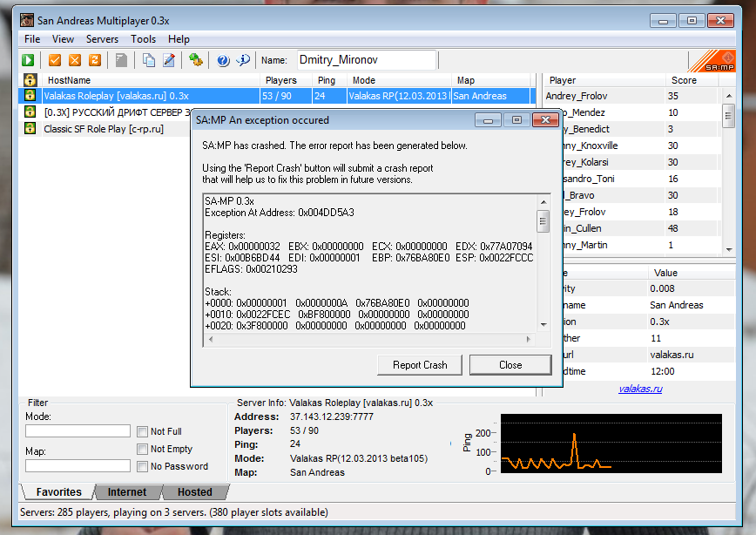Click the Server Properties pencil icon
Viewport: 756px width, 535px height.
click(169, 60)
